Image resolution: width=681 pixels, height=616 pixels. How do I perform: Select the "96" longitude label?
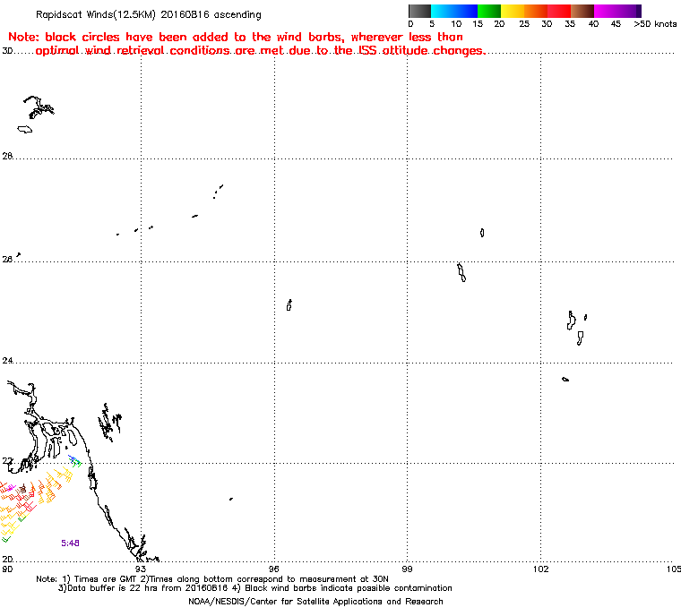[x=273, y=569]
